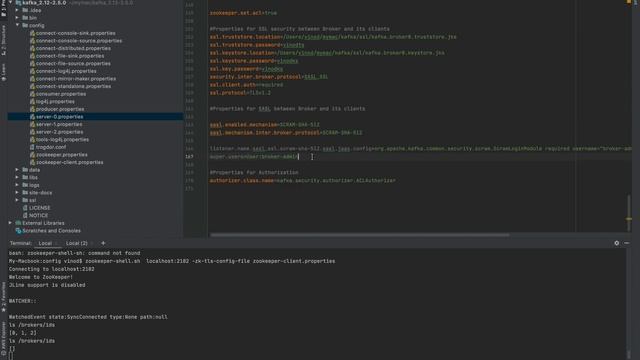This screenshot has height=360, width=640.
Task: Click the connect-console-sink.properties file icon
Action: [32, 33]
